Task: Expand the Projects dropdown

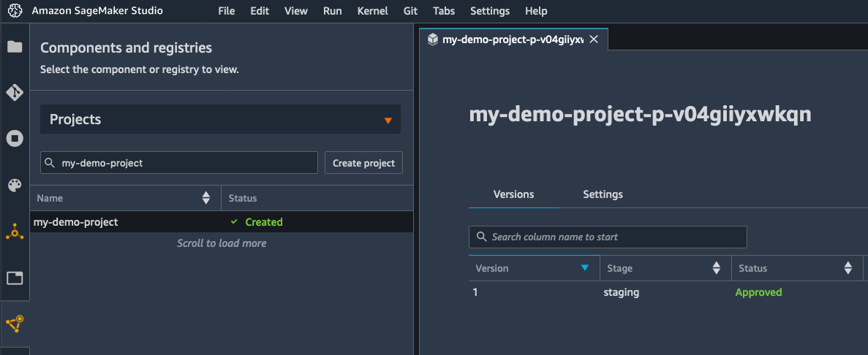Action: [x=388, y=120]
